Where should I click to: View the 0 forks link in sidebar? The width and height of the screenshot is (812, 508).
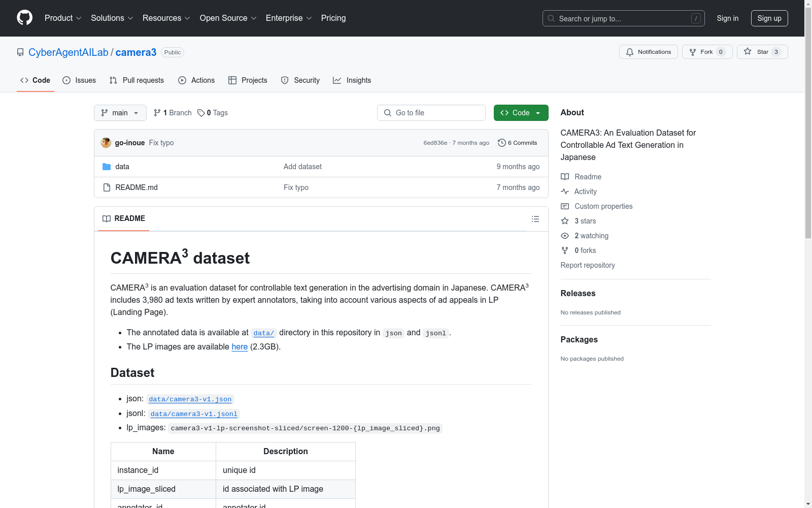point(579,250)
